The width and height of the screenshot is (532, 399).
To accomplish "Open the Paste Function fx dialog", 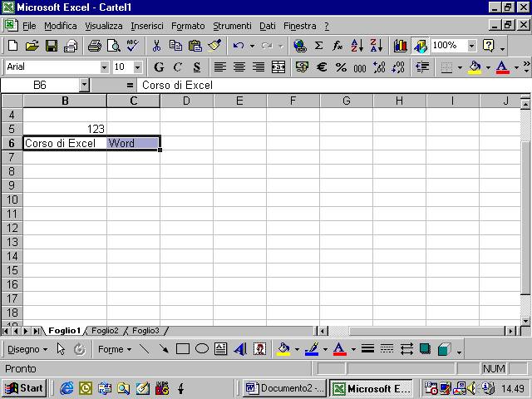I will tap(337, 46).
